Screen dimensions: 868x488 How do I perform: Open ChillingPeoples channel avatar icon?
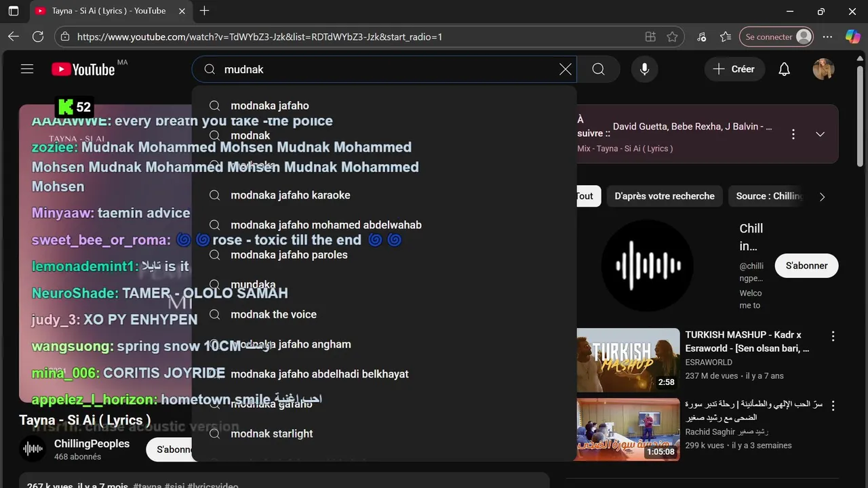33,449
